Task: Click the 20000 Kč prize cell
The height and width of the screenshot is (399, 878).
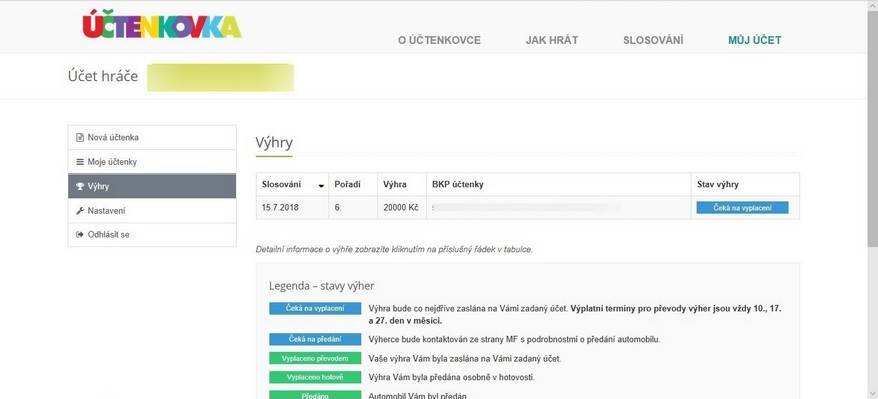Action: [x=401, y=208]
